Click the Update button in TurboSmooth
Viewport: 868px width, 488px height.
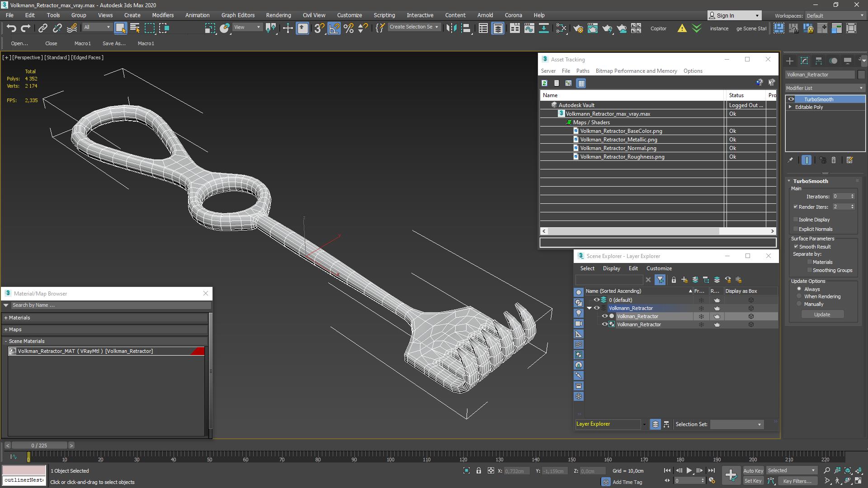pos(822,314)
